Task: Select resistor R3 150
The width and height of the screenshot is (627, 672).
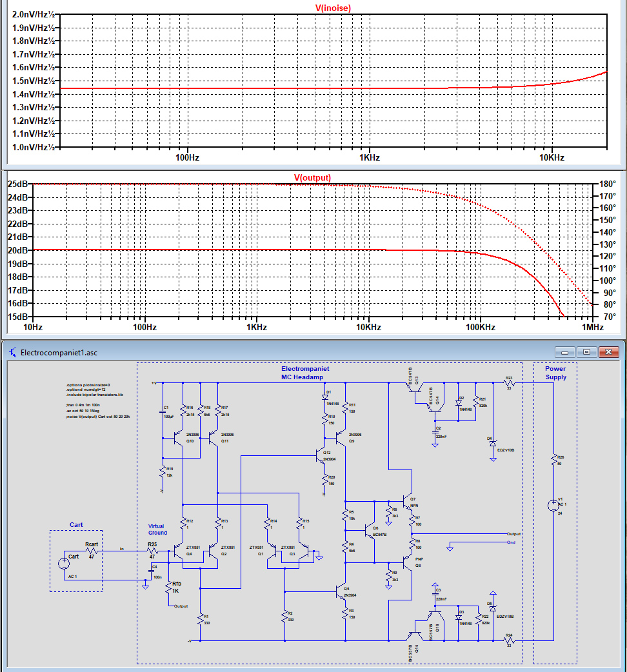Action: [345, 614]
